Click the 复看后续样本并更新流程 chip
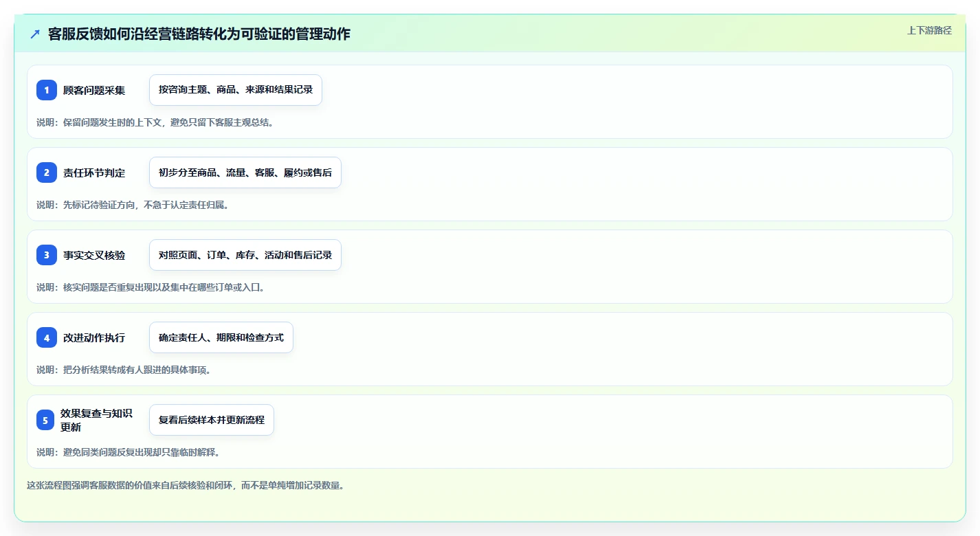The height and width of the screenshot is (536, 980). coord(212,420)
